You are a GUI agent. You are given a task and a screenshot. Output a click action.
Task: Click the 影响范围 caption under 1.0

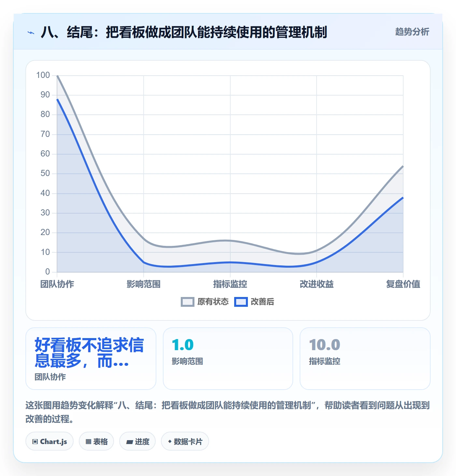188,362
